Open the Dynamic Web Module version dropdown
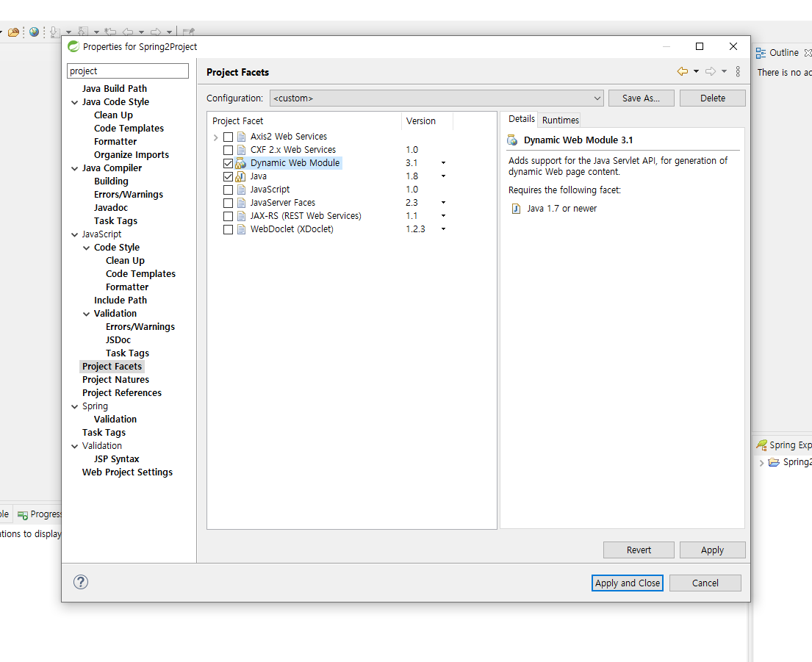The width and height of the screenshot is (812, 662). coord(443,163)
